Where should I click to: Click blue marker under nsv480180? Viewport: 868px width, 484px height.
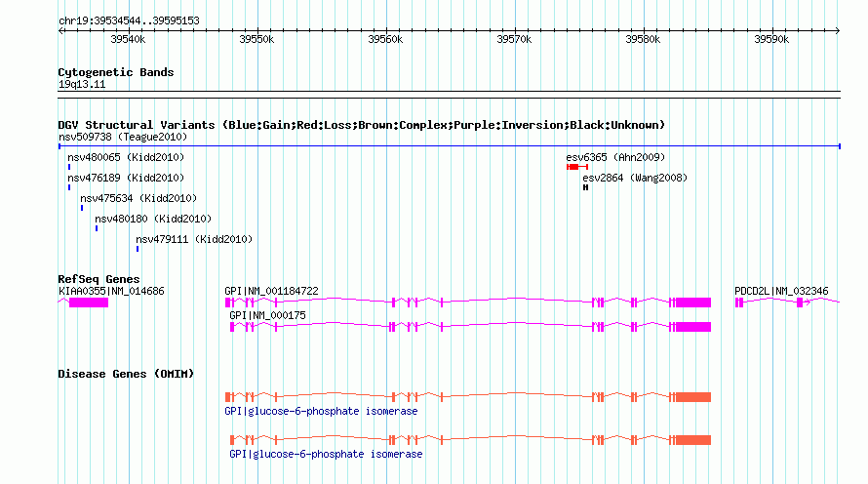pos(97,228)
